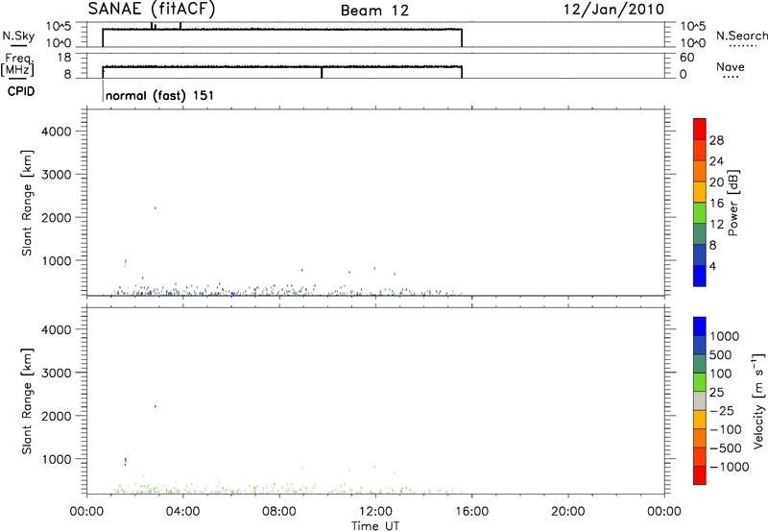The width and height of the screenshot is (768, 532).
Task: Click the 08:00 time tick label
Action: coord(279,512)
